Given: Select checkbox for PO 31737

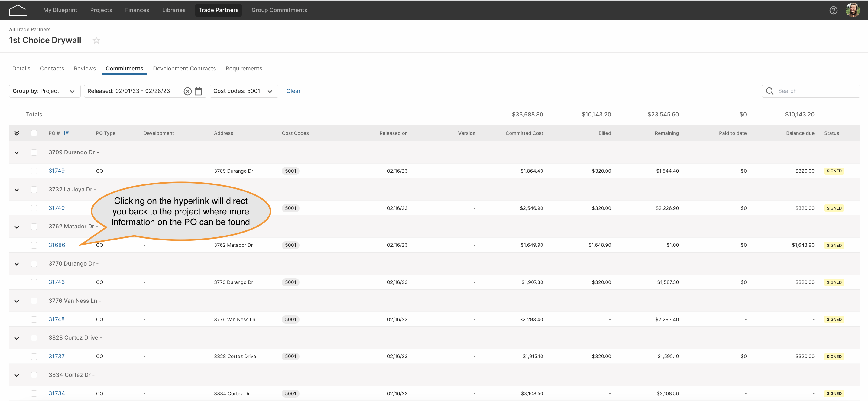Looking at the screenshot, I should coord(34,357).
